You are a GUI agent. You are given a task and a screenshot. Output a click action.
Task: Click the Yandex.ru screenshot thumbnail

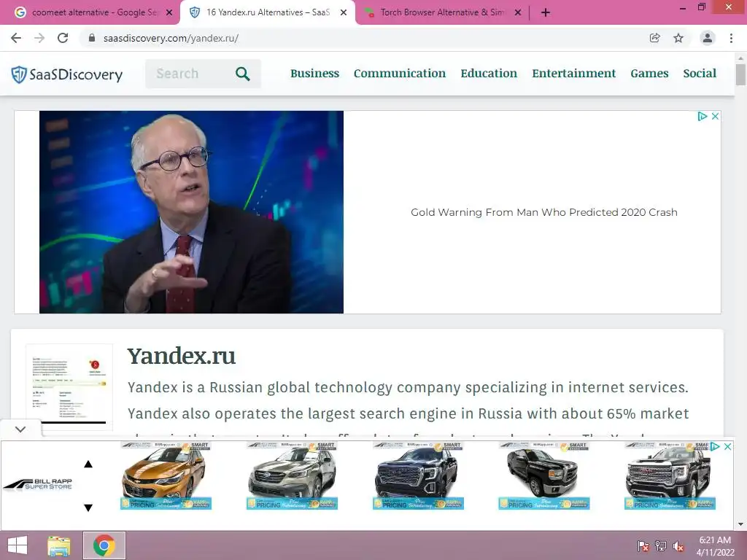[x=69, y=387]
